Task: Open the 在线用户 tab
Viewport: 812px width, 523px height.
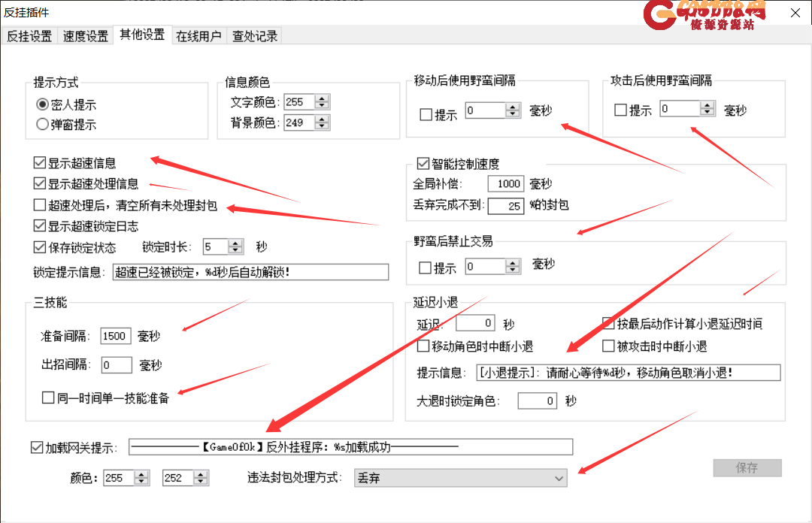Action: (x=198, y=36)
